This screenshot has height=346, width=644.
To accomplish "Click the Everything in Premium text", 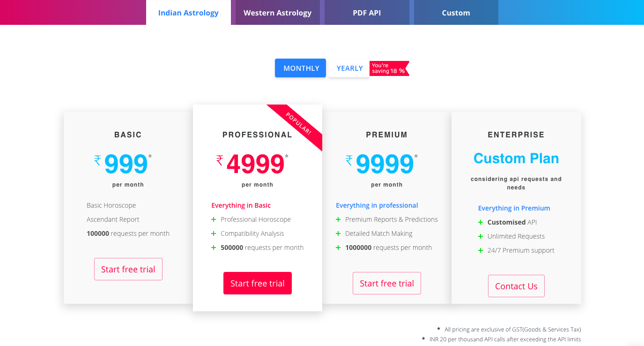I will pos(514,208).
